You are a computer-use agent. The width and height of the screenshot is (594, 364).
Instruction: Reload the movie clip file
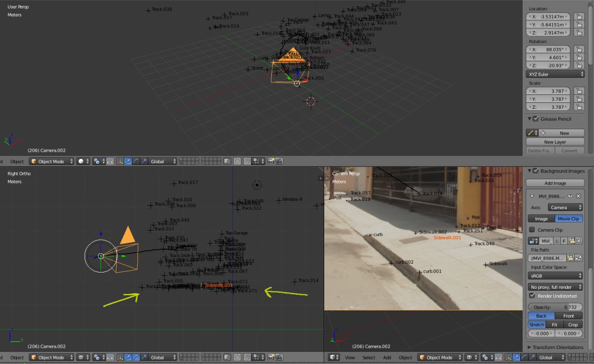pyautogui.click(x=578, y=258)
